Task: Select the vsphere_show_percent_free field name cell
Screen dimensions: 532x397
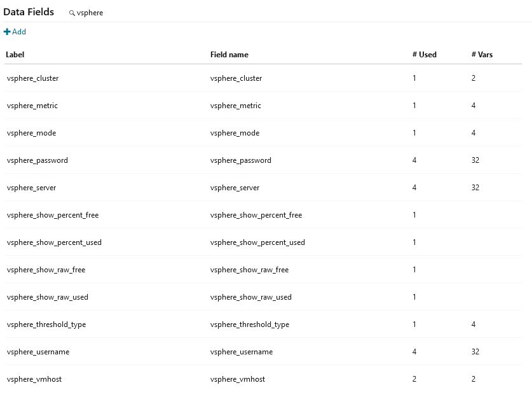Action: pyautogui.click(x=256, y=215)
